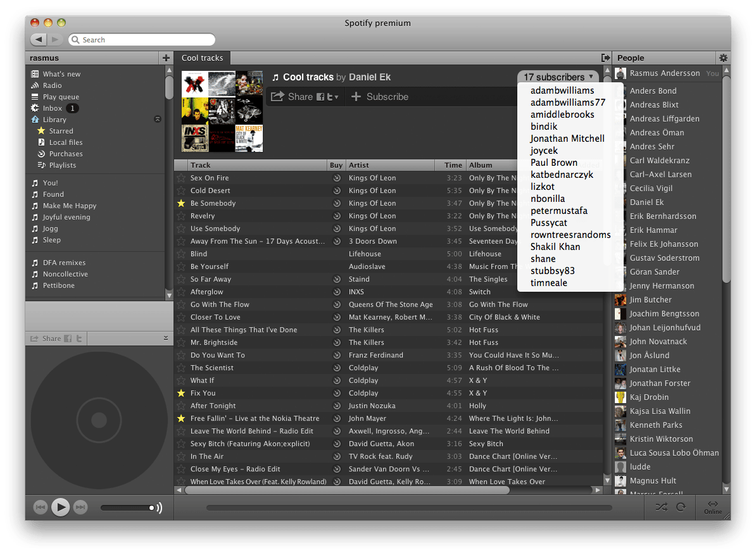Unstar the track Fix You
Screen dimensions: 756x555
(181, 393)
